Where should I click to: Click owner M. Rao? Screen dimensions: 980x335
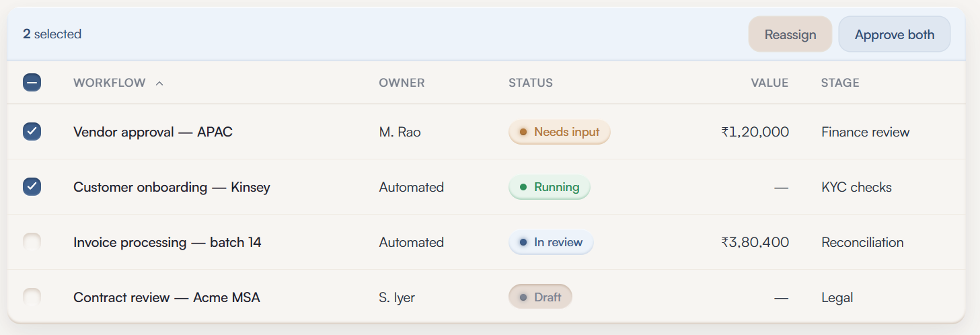(400, 132)
